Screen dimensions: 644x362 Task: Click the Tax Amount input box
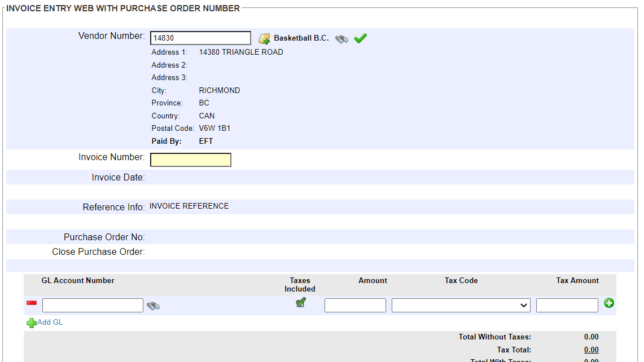[x=567, y=306]
